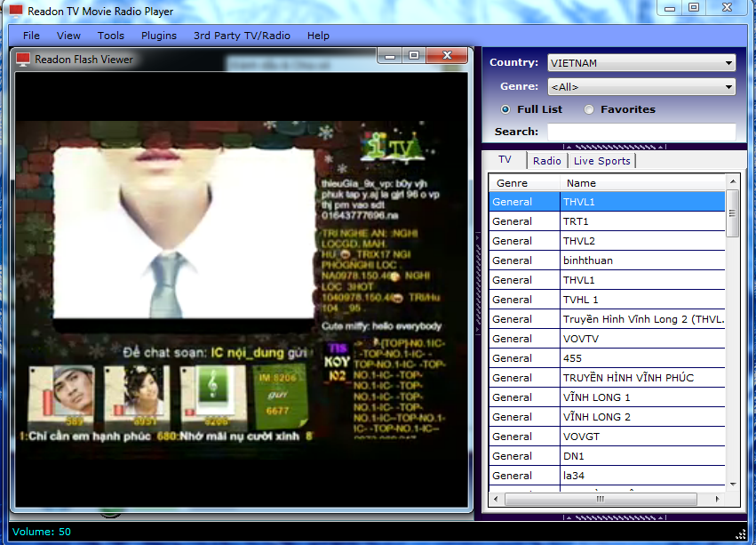Select the DN1 channel row
This screenshot has width=756, height=545.
(607, 456)
